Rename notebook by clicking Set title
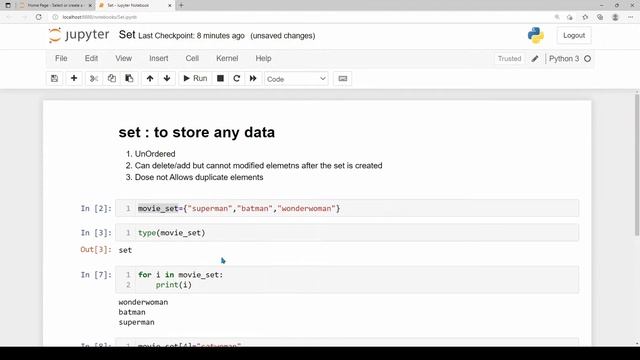The image size is (640, 360). (127, 35)
